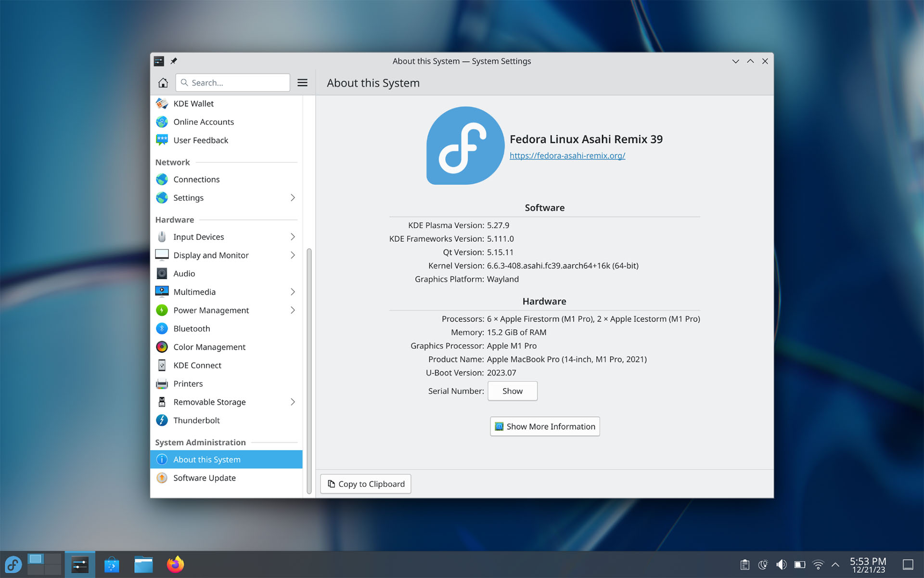
Task: Select About this System menu item
Action: (x=206, y=459)
